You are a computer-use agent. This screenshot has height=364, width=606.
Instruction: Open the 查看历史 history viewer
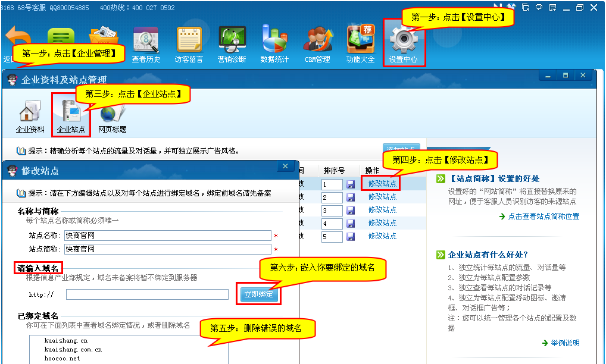[x=146, y=45]
